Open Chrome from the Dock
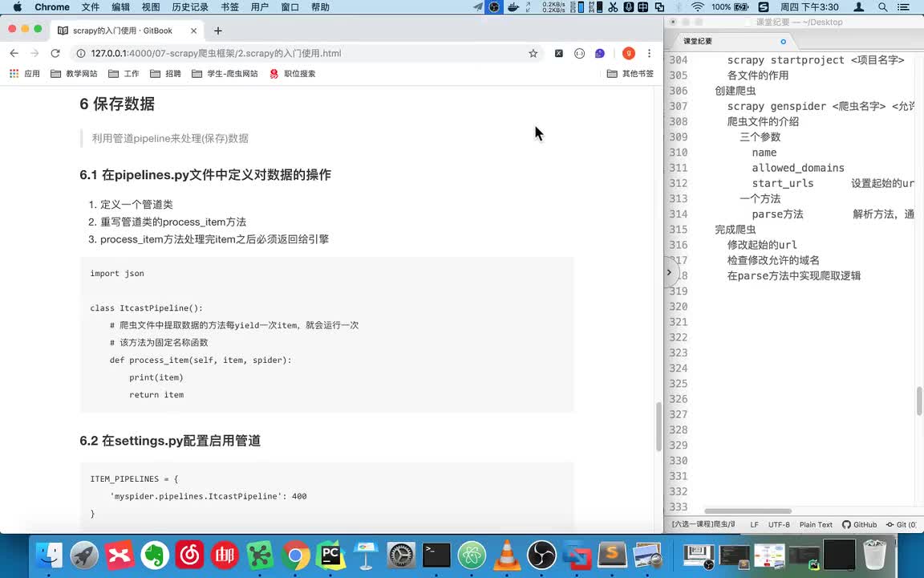This screenshot has width=924, height=578. click(295, 555)
